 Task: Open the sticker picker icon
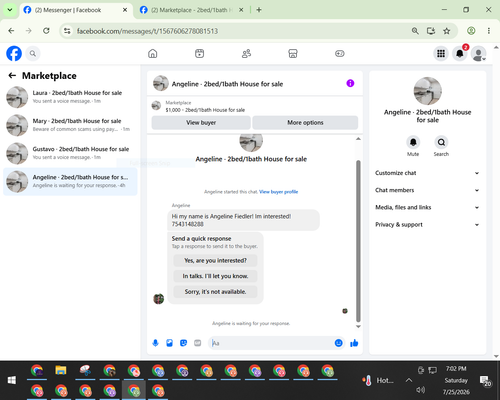coord(183,343)
